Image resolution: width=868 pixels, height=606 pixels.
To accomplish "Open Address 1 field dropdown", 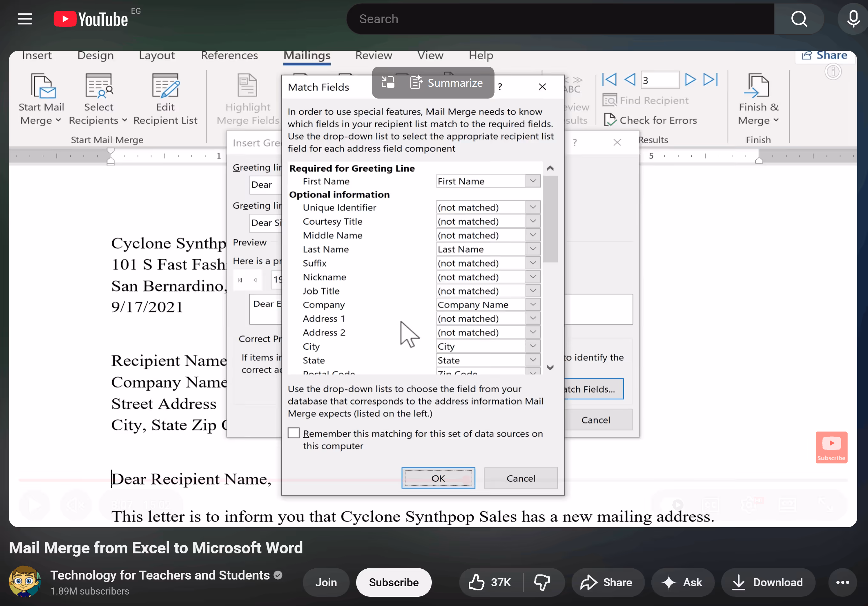I will (x=533, y=319).
